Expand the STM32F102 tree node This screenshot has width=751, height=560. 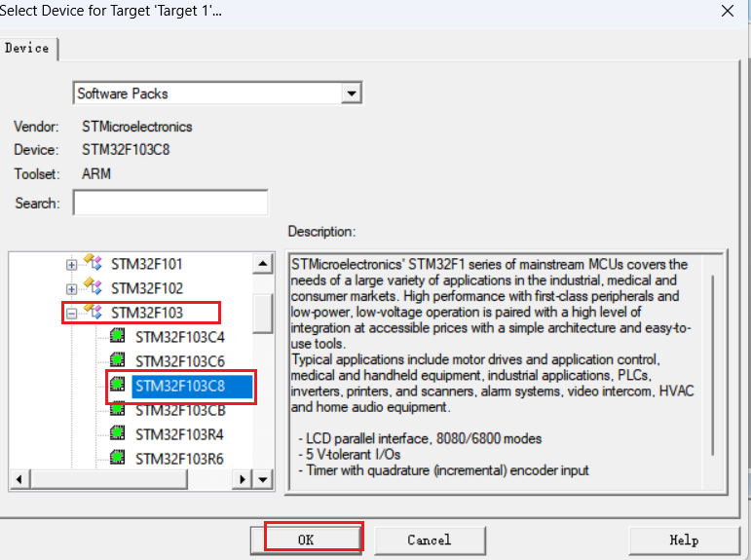tap(71, 289)
